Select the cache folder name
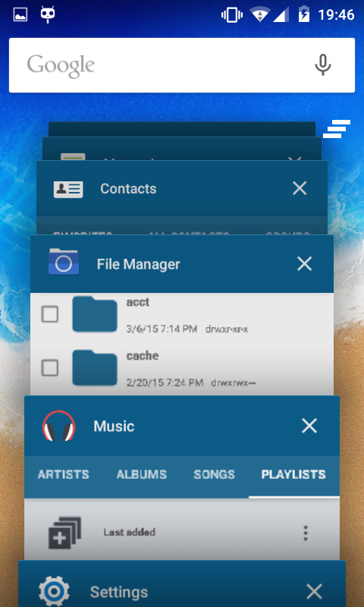Viewport: 364px width, 607px height. click(143, 356)
